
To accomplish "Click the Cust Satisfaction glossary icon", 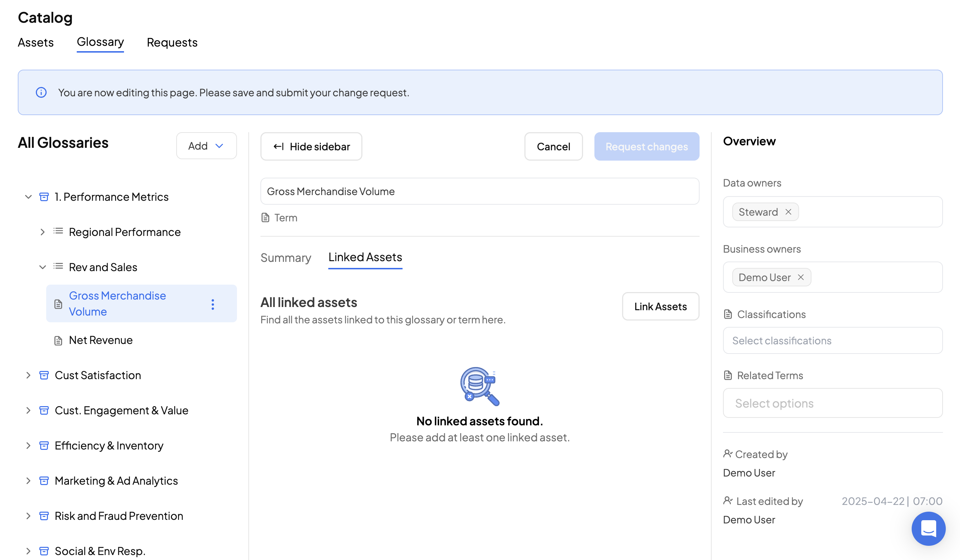I will pyautogui.click(x=44, y=375).
